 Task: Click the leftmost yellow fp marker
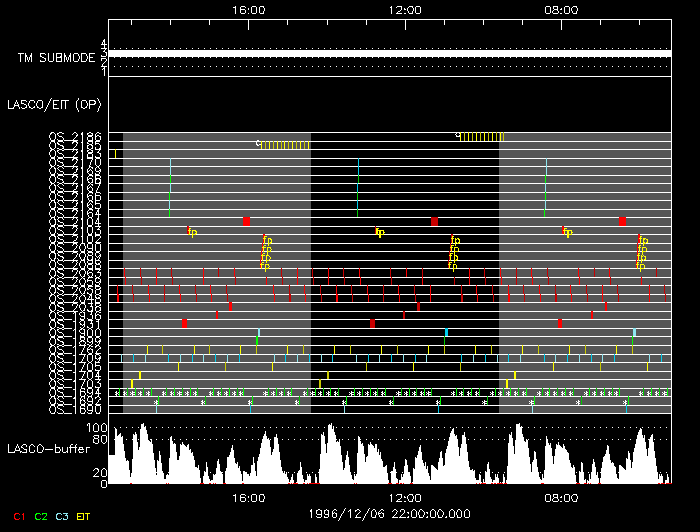pos(193,232)
